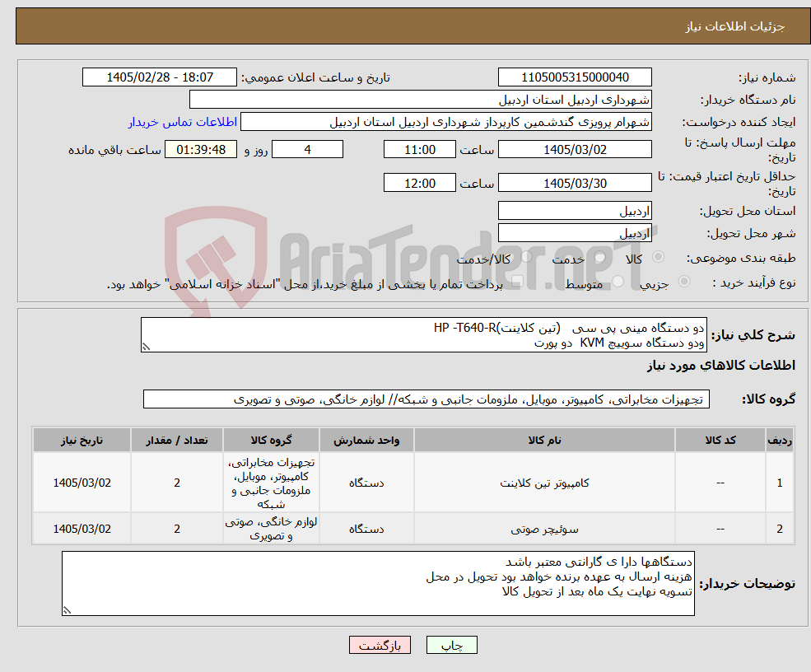Select the جزیی purchase type radio
The height and width of the screenshot is (672, 811).
[683, 282]
